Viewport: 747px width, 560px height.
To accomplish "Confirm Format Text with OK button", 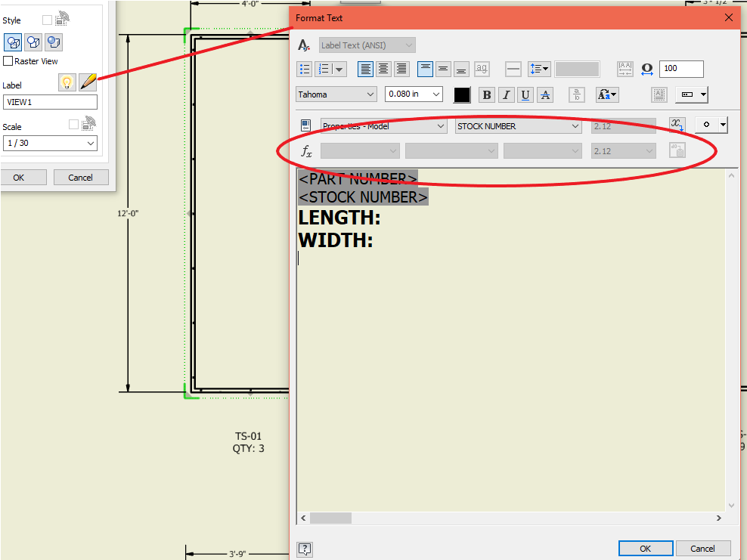I will [x=646, y=548].
